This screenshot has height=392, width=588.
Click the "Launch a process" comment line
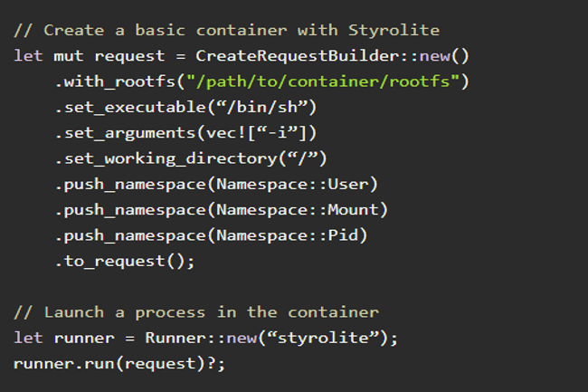196,312
